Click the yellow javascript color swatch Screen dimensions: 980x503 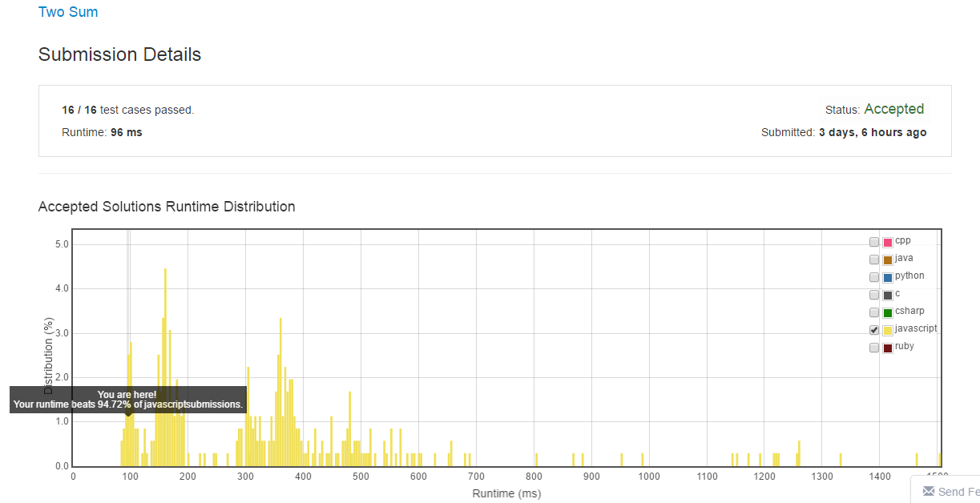[x=888, y=330]
